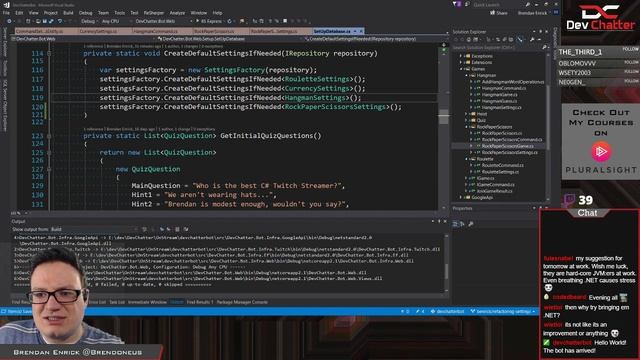Click pending changes count in status bar
640x360 pixels.
[x=420, y=311]
